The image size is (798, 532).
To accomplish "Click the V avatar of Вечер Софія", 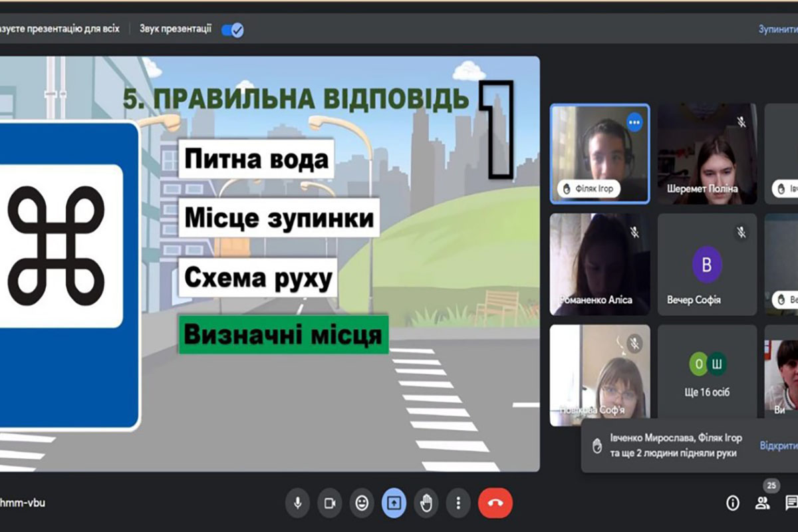I will coord(707,265).
